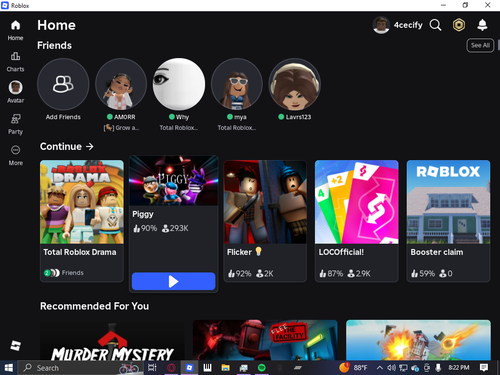Click mya's Total Roblox status text
The width and height of the screenshot is (500, 375).
pyautogui.click(x=237, y=128)
